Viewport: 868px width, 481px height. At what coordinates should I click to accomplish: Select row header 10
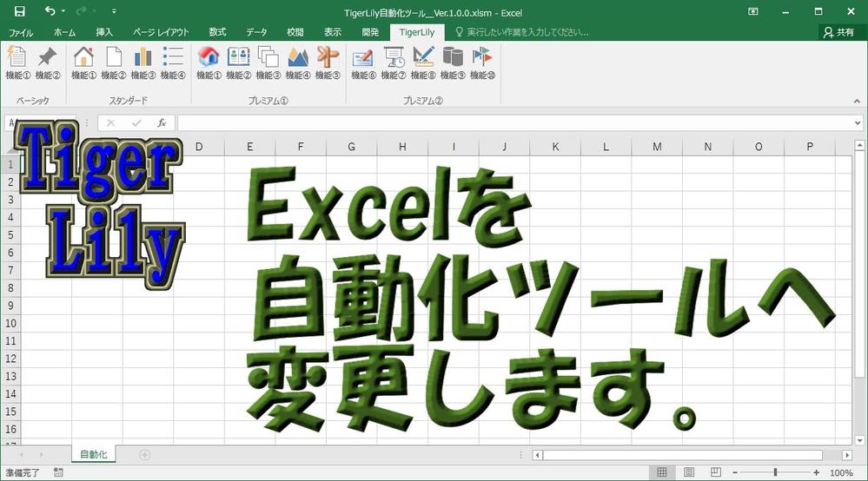[10, 323]
